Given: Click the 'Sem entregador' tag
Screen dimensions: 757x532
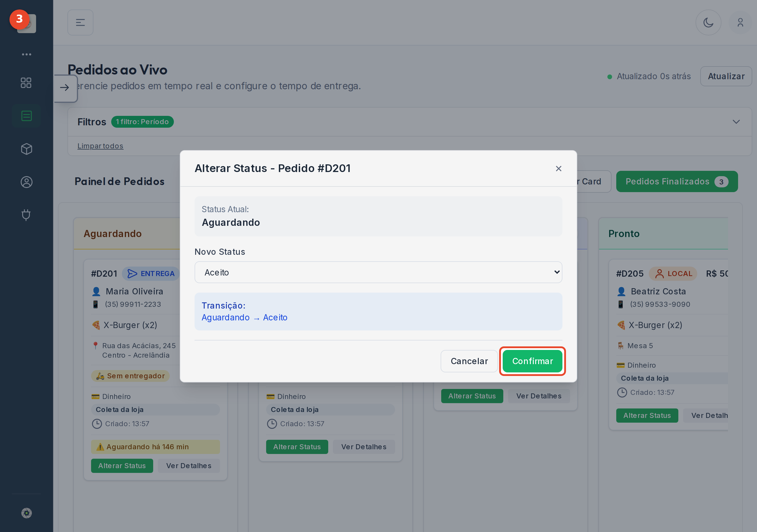Looking at the screenshot, I should 130,376.
